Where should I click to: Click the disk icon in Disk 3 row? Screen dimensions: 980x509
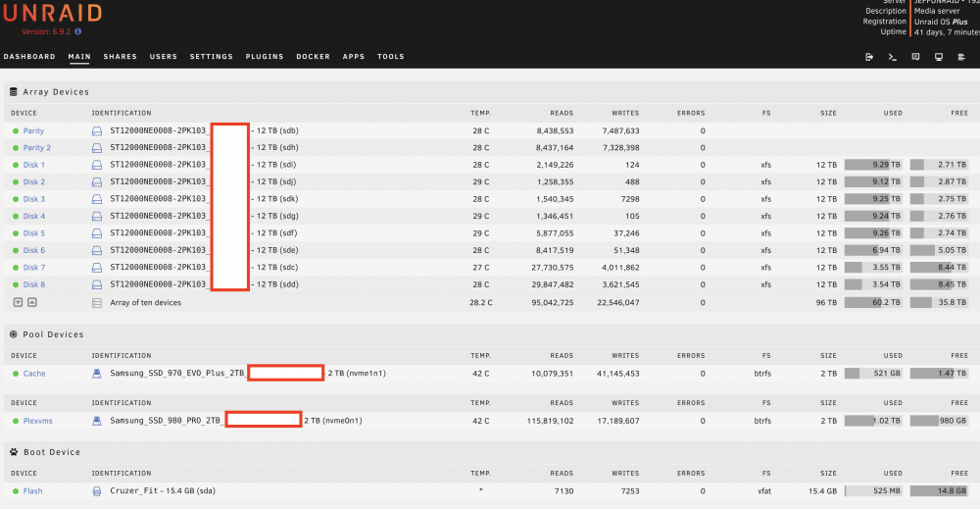tap(97, 199)
